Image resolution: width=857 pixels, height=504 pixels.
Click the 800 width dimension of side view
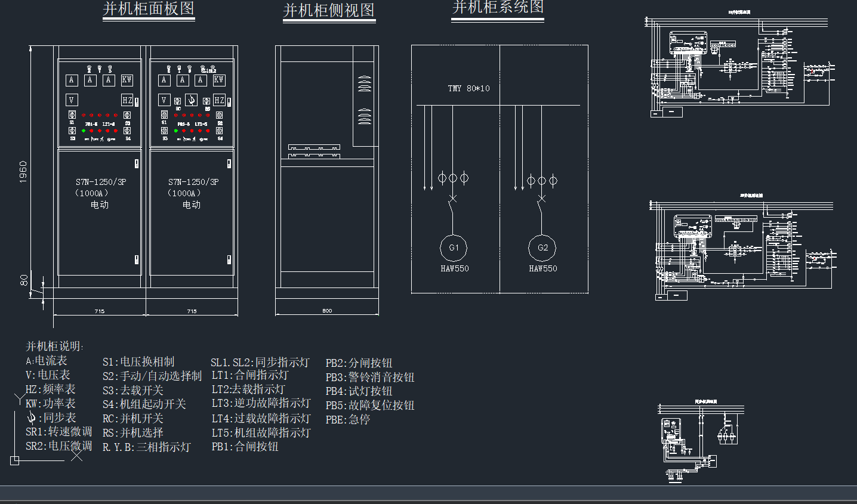(x=327, y=311)
